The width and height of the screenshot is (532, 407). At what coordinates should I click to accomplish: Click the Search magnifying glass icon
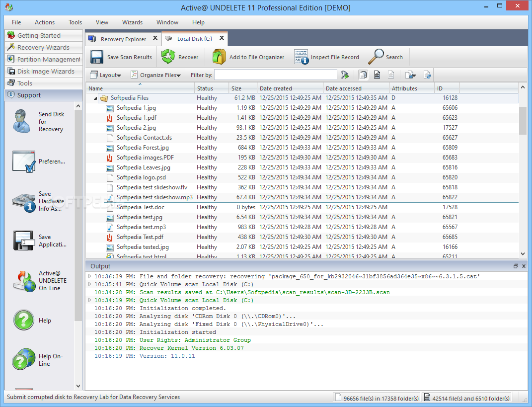point(376,57)
